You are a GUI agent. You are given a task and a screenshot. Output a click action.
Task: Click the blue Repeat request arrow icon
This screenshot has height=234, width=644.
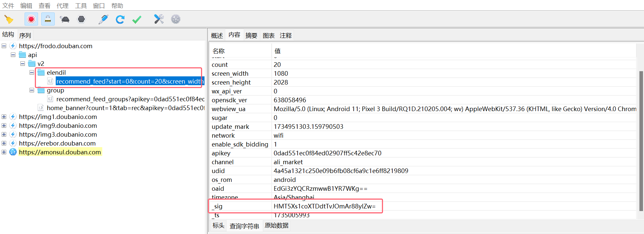[120, 19]
